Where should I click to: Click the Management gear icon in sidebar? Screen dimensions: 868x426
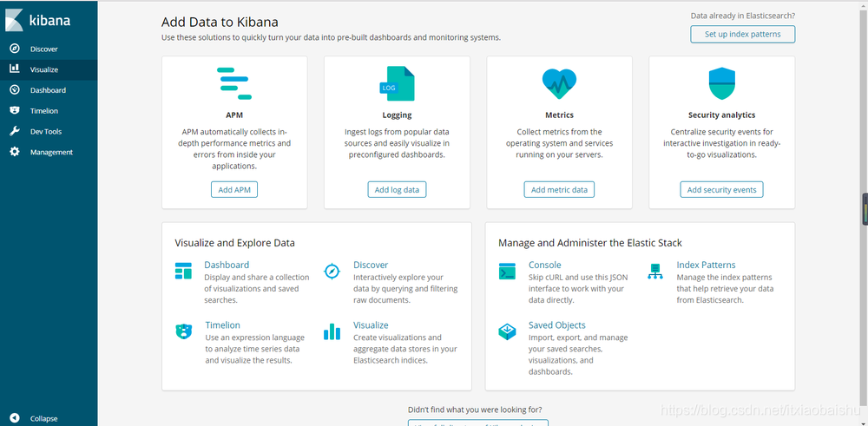point(15,152)
